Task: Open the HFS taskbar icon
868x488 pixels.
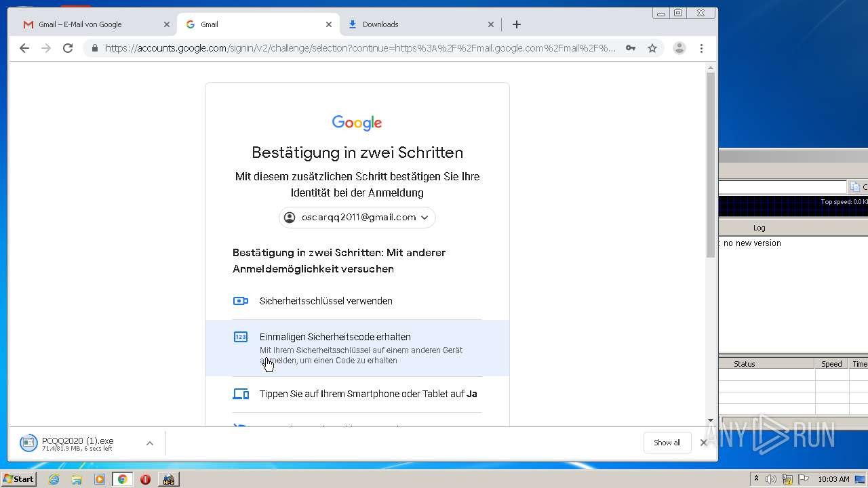Action: pyautogui.click(x=168, y=479)
